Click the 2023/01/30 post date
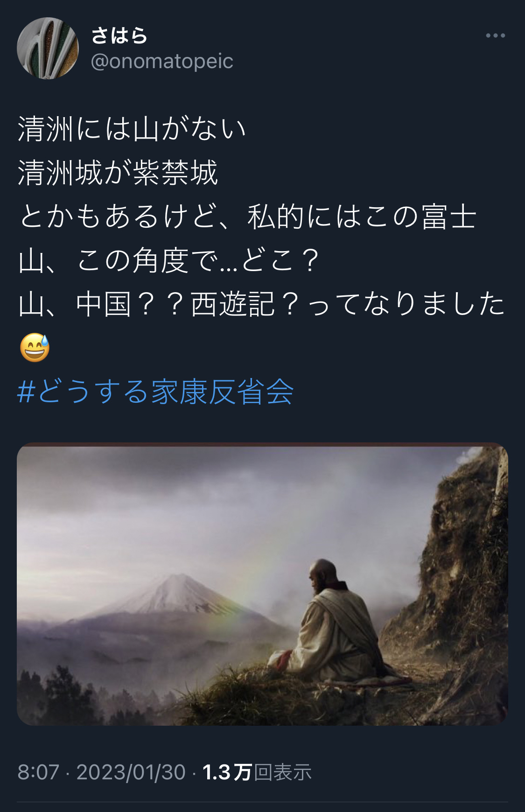 point(131,772)
